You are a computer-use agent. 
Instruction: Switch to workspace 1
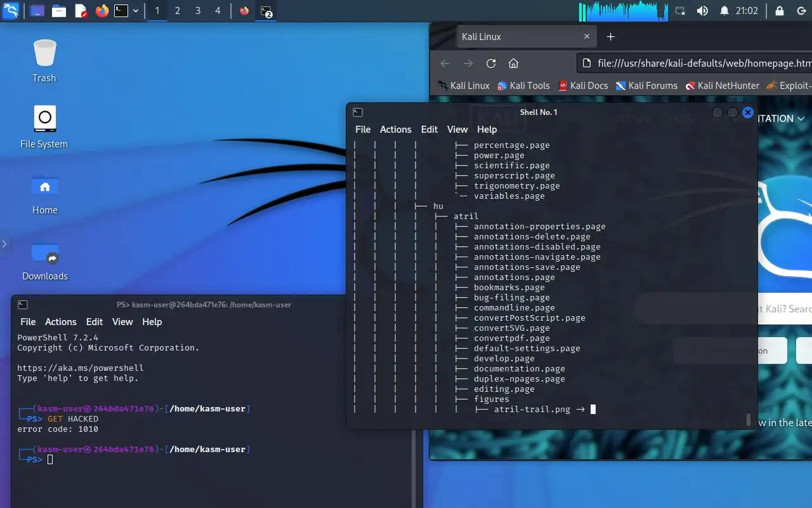click(x=157, y=11)
